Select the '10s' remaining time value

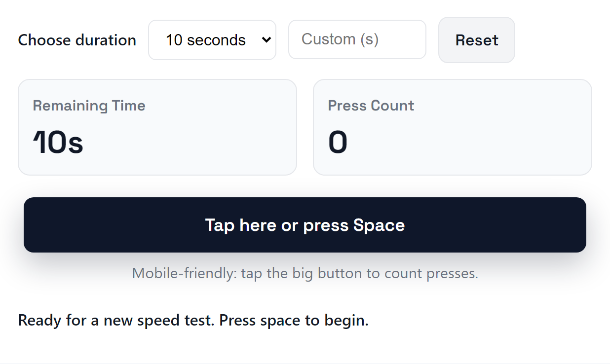point(58,143)
